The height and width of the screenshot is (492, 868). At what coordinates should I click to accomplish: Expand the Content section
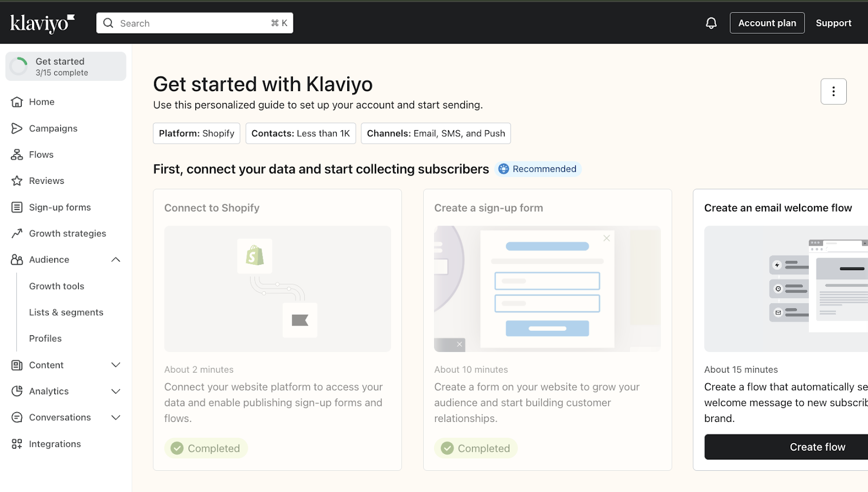point(116,365)
